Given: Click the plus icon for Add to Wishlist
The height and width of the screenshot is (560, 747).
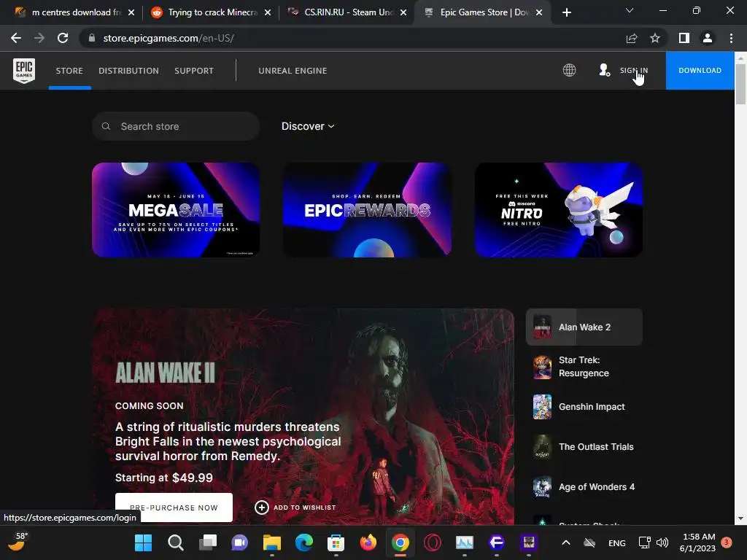Looking at the screenshot, I should 262,507.
